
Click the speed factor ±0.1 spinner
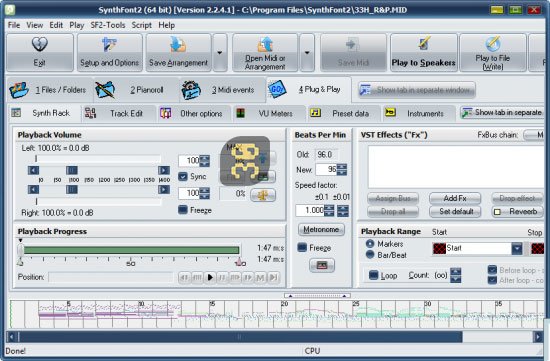[329, 210]
